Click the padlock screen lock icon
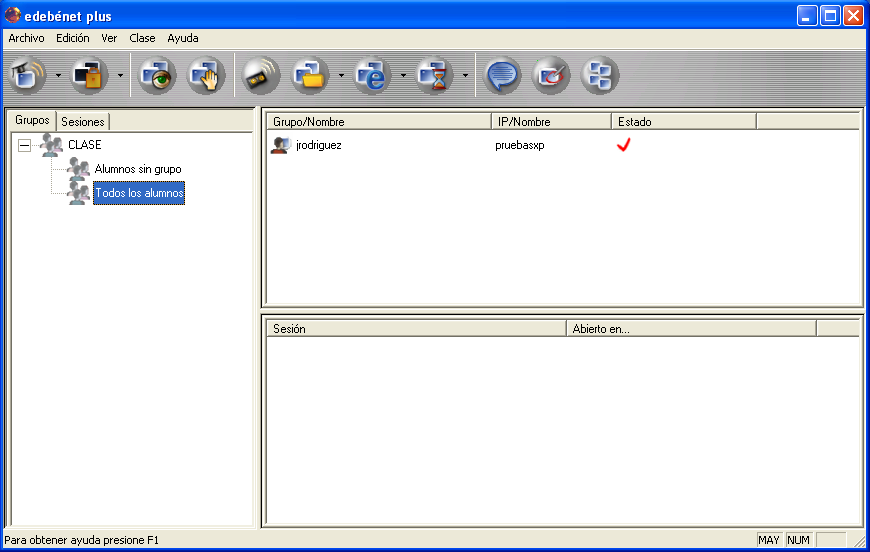870x552 pixels. [90, 76]
